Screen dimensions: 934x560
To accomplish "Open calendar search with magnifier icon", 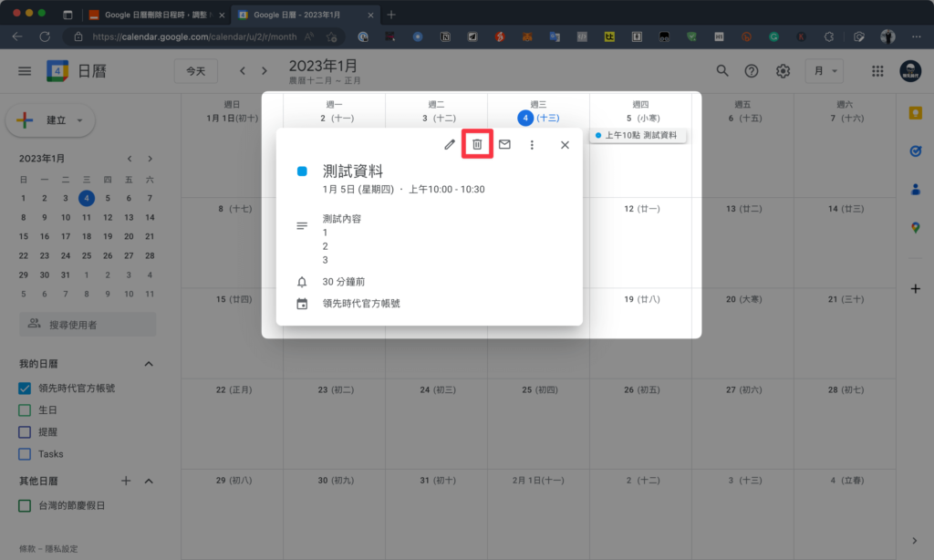I will [722, 71].
